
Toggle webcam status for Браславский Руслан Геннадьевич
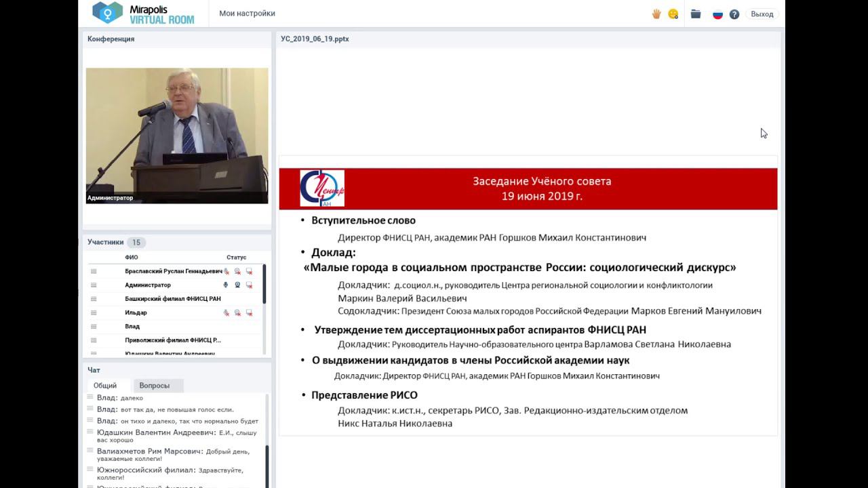point(237,271)
